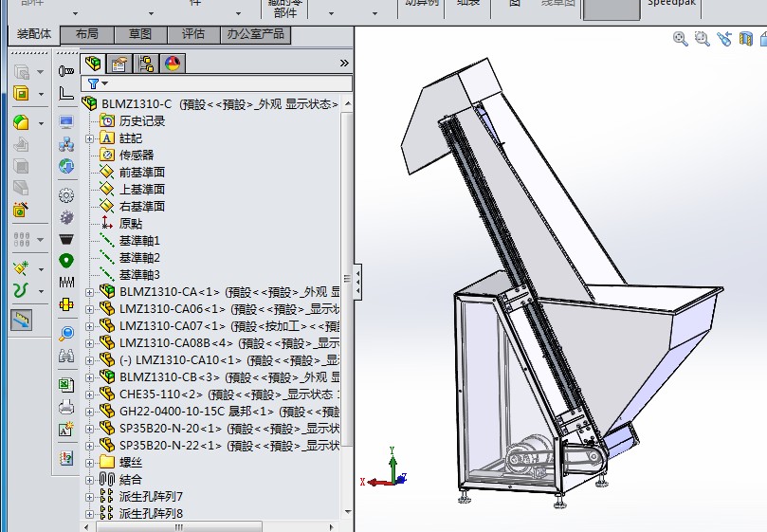Click the green curve icon
Image resolution: width=767 pixels, height=532 pixels.
(21, 291)
